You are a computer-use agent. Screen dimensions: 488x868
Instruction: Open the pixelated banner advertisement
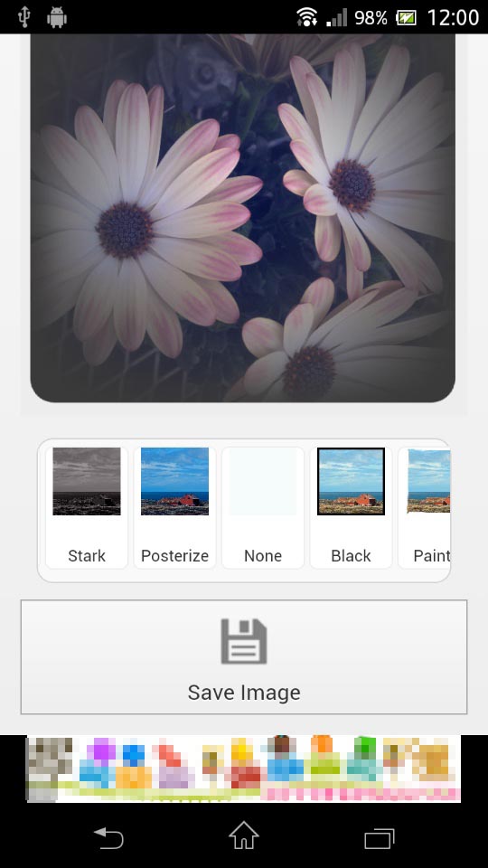point(243,769)
